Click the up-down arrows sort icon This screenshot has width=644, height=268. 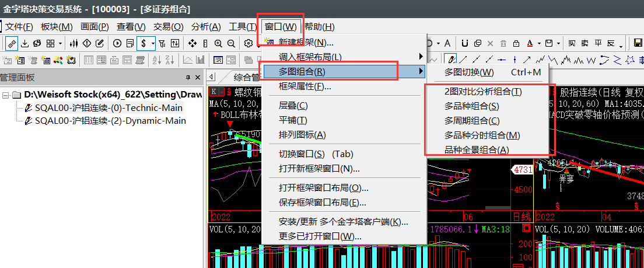pos(175,43)
